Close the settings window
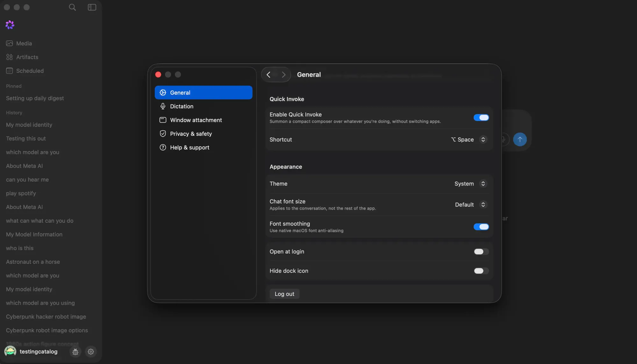Image resolution: width=637 pixels, height=364 pixels. (158, 74)
